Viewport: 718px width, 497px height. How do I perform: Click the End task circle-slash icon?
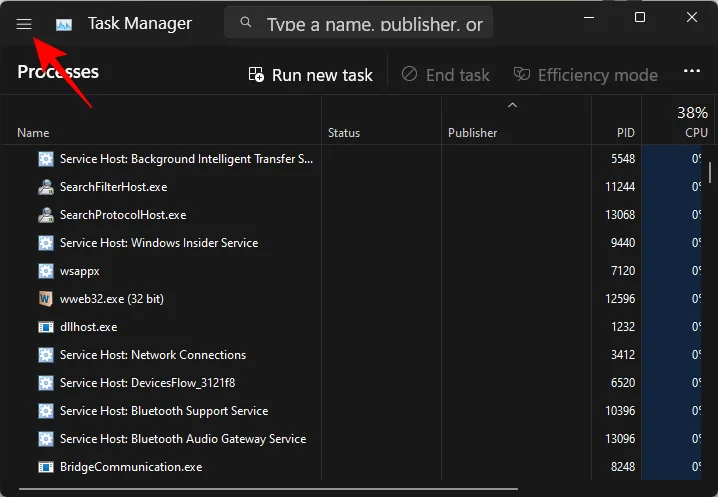(409, 74)
